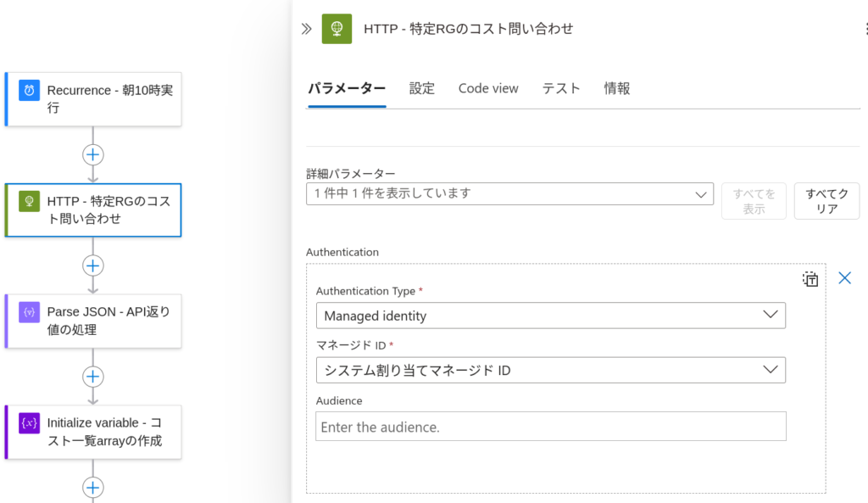Click the Parse JSON action icon
Viewport: 868px width, 503px height.
point(30,312)
